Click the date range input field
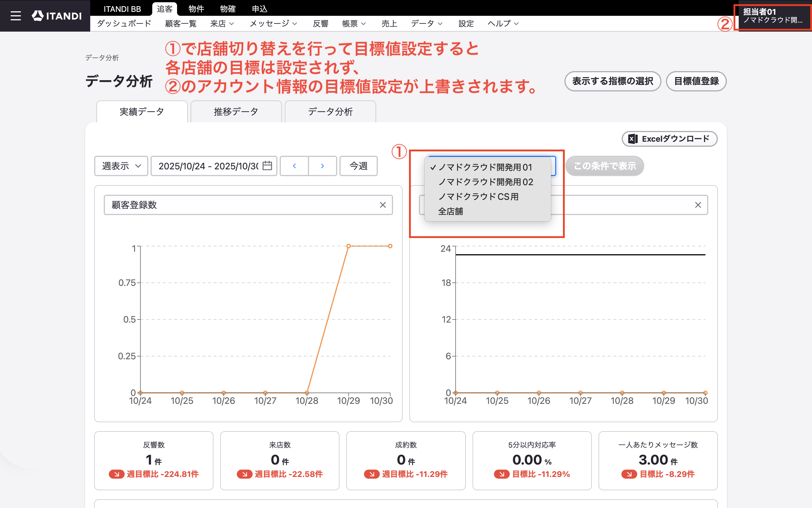 214,166
